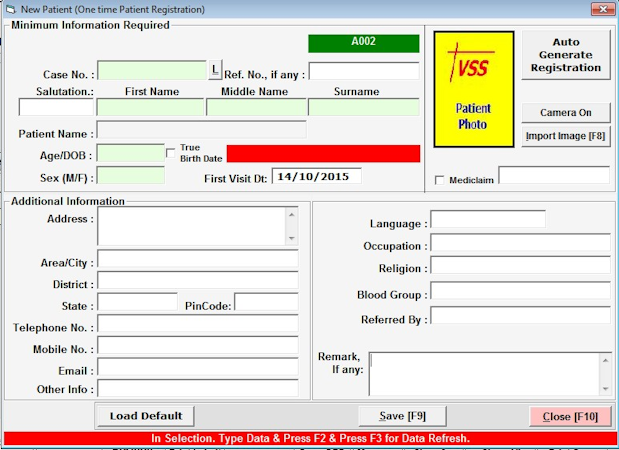The image size is (619, 450).
Task: Click inside the Remark, If any text area
Action: [484, 374]
